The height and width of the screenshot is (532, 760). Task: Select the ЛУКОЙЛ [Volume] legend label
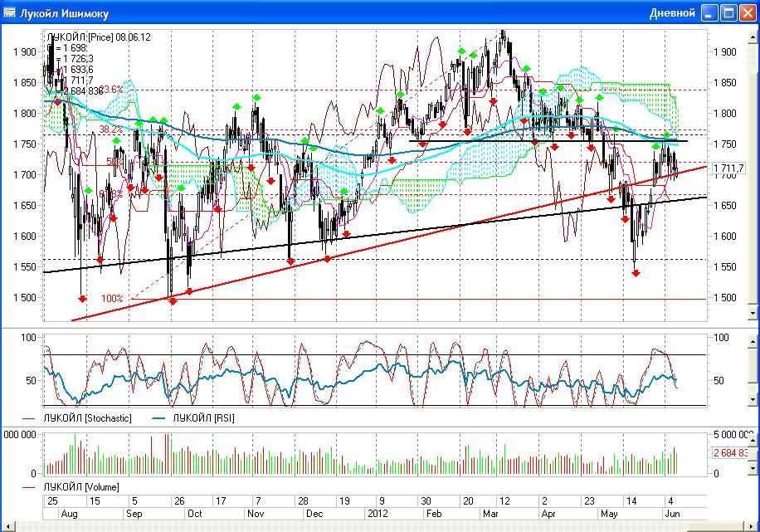pyautogui.click(x=81, y=486)
